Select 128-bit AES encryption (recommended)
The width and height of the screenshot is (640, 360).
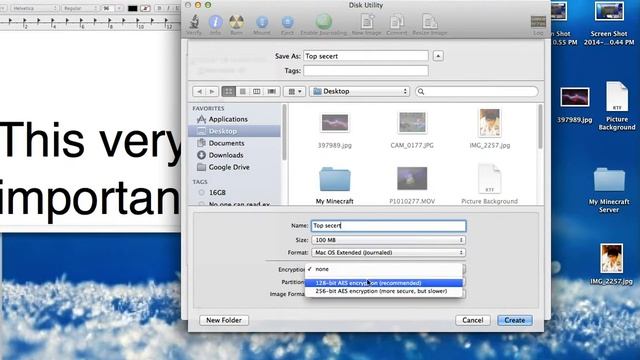[384, 283]
